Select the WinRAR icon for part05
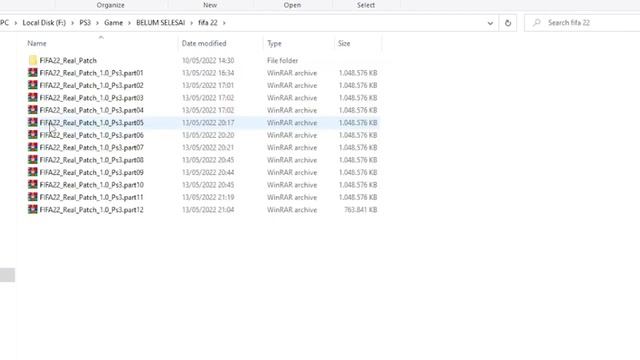Screen dimensions: 640x360 tap(33, 122)
